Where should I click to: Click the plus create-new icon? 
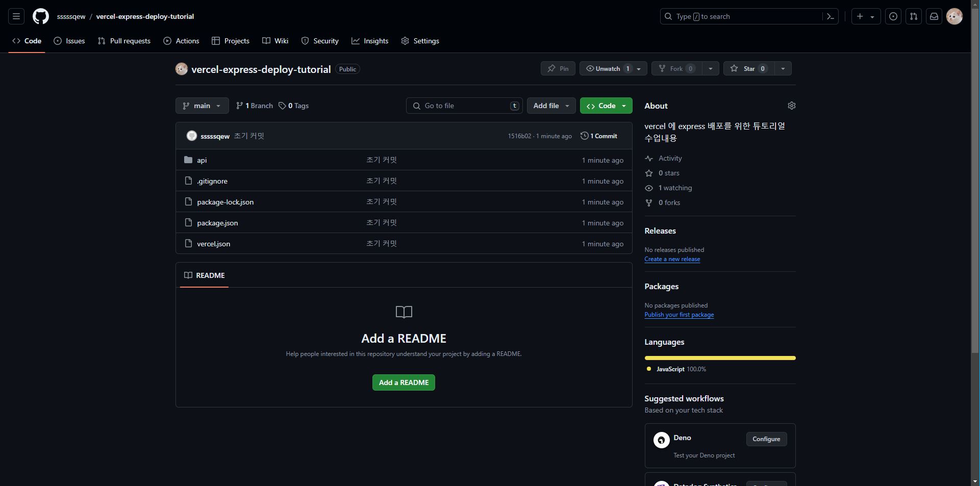860,16
